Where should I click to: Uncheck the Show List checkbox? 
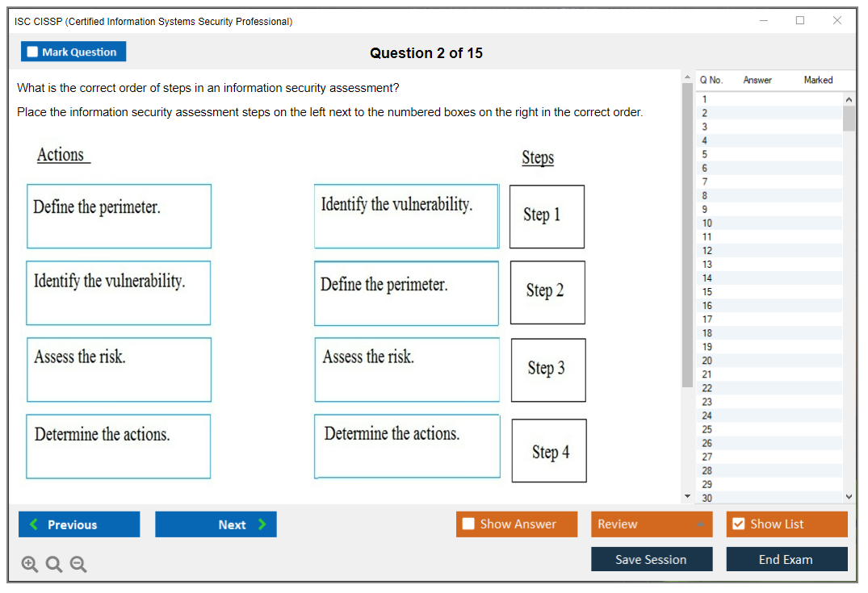(738, 524)
